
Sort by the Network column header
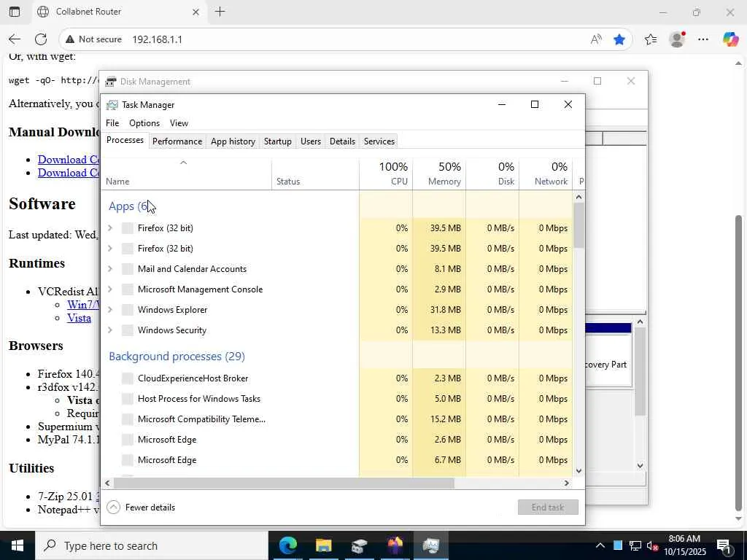[x=546, y=174]
